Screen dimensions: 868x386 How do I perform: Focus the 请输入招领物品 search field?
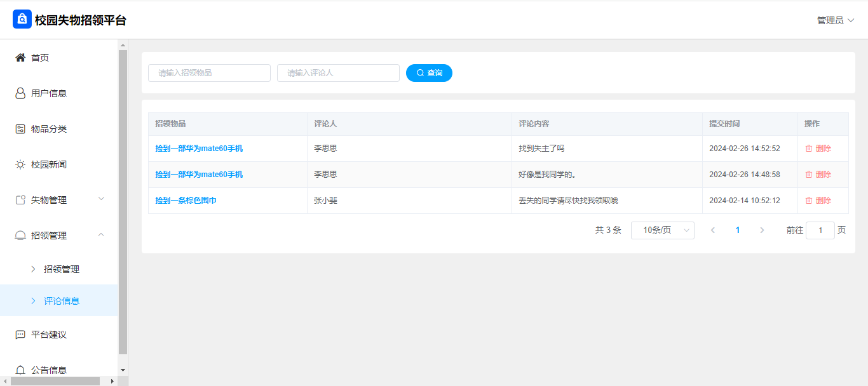[209, 73]
